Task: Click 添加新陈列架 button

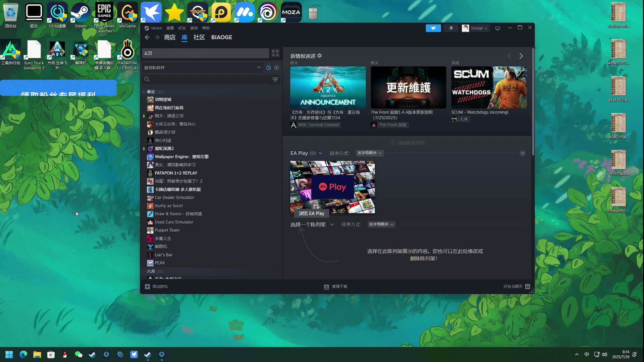Action: point(408,143)
